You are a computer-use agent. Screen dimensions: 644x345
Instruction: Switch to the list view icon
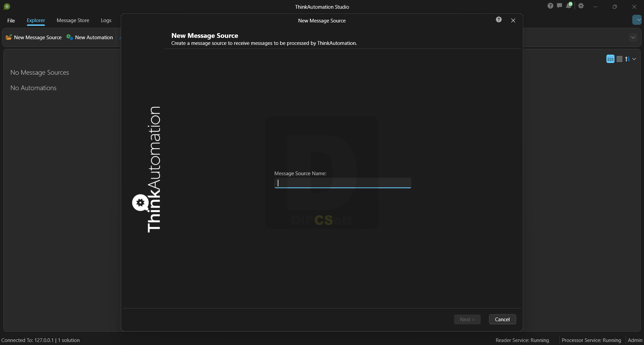pyautogui.click(x=620, y=59)
